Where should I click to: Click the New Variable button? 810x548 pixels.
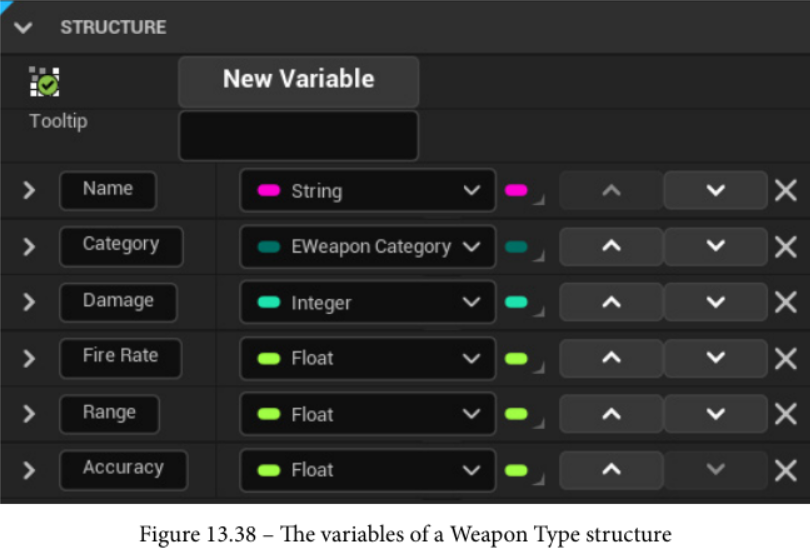(x=298, y=81)
